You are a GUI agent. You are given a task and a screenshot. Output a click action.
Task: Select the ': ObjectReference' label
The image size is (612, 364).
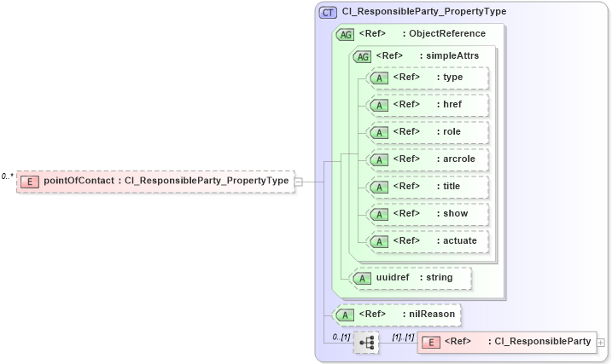pyautogui.click(x=444, y=33)
